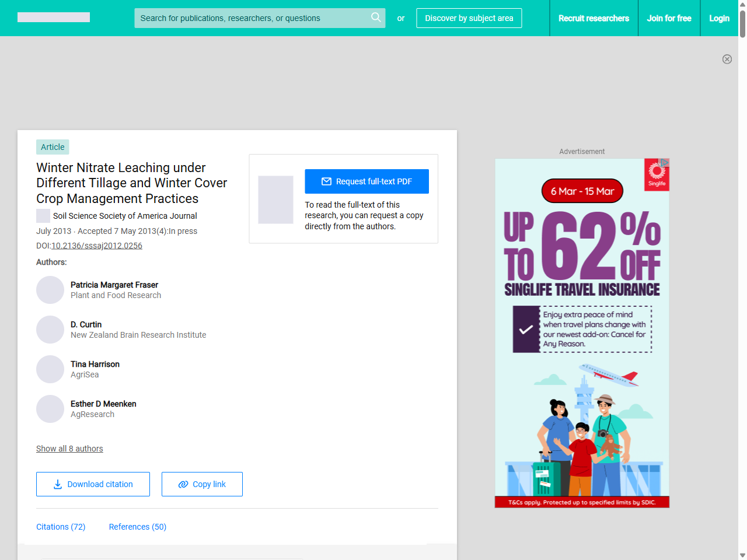Close the advertisement with the X icon

(x=727, y=59)
